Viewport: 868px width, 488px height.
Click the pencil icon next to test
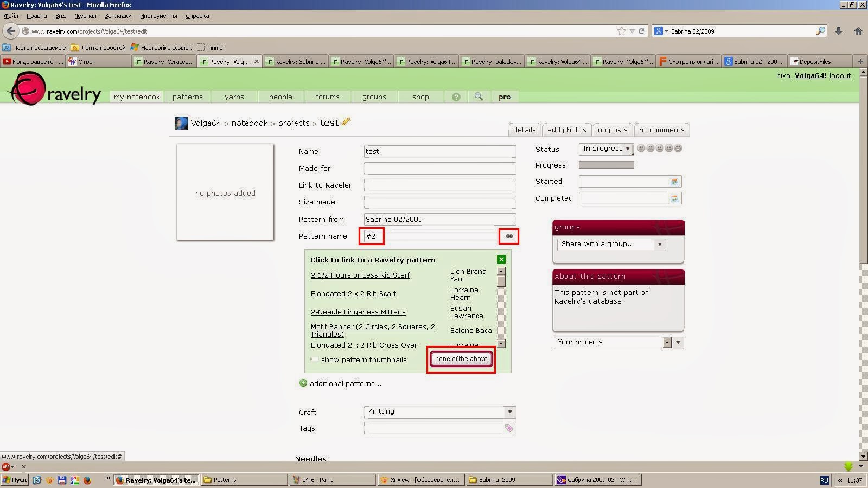click(x=346, y=122)
